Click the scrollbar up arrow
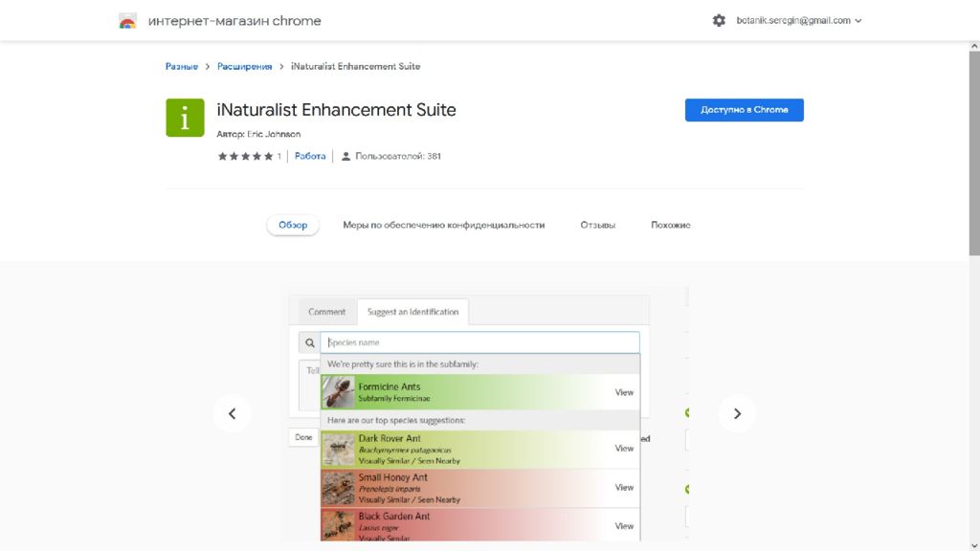980x551 pixels. pos(974,46)
